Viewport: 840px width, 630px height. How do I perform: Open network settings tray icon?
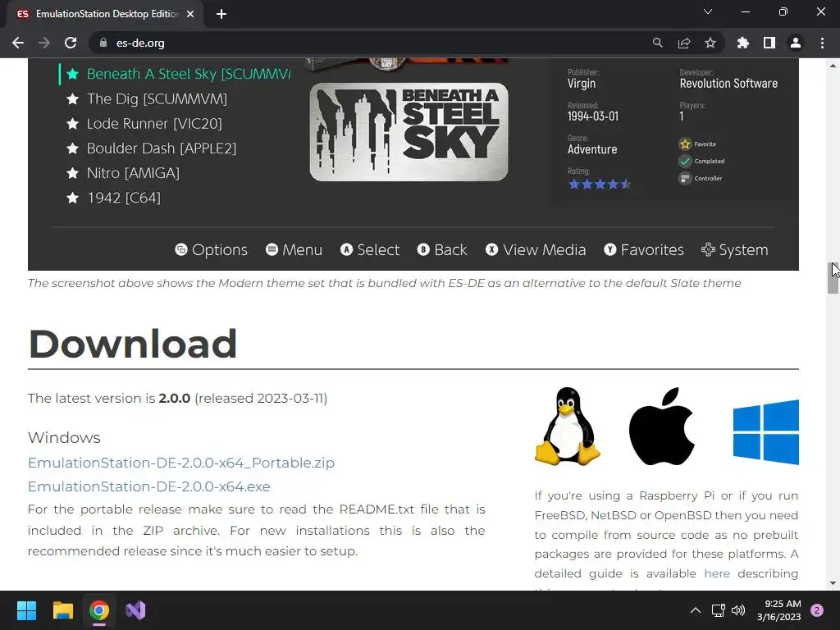(718, 610)
